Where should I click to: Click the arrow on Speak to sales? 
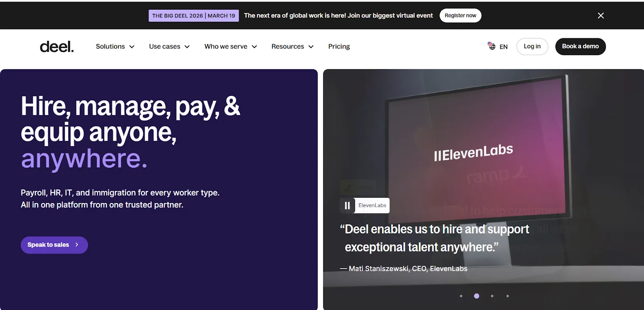point(77,245)
